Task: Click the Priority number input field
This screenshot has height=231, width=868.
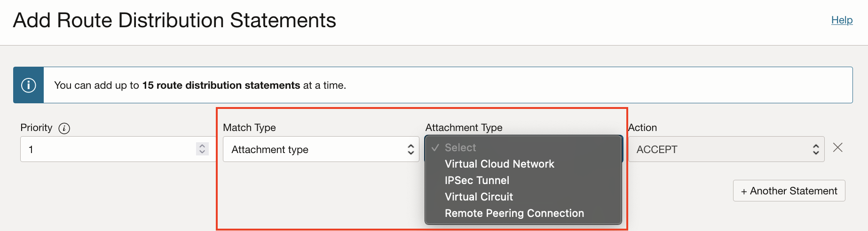Action: [108, 149]
